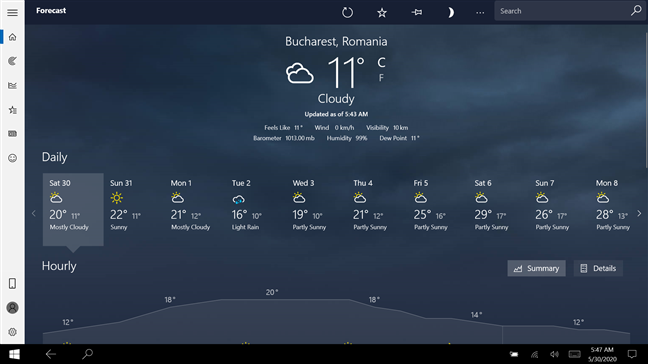The height and width of the screenshot is (364, 648).
Task: Open the volume control in tray
Action: tap(554, 354)
